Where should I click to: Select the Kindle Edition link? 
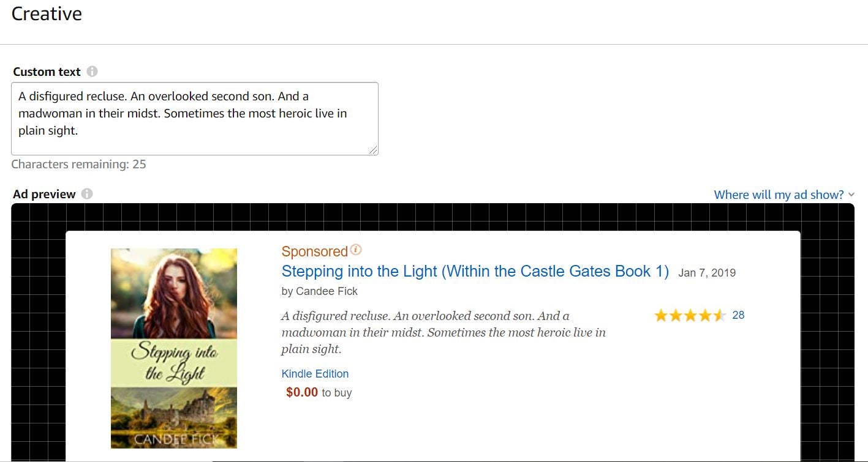(315, 374)
